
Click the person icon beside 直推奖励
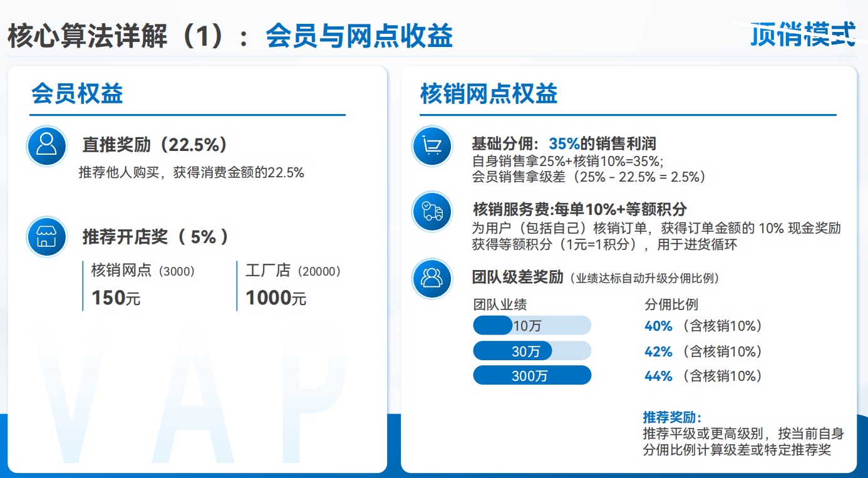click(47, 145)
